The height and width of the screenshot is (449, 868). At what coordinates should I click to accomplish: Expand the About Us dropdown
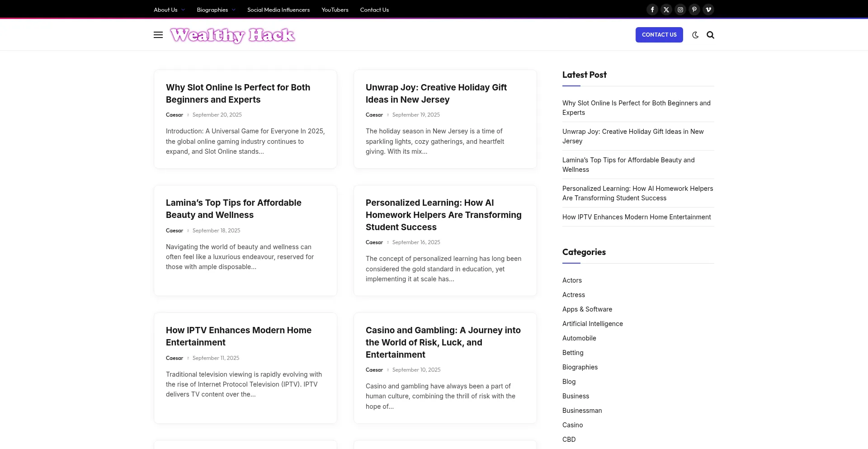(x=169, y=9)
